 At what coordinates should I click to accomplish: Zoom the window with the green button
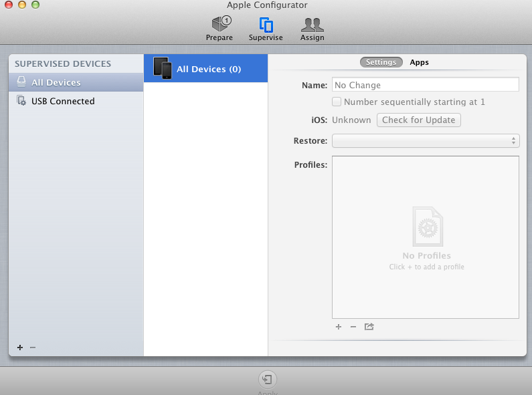point(35,5)
